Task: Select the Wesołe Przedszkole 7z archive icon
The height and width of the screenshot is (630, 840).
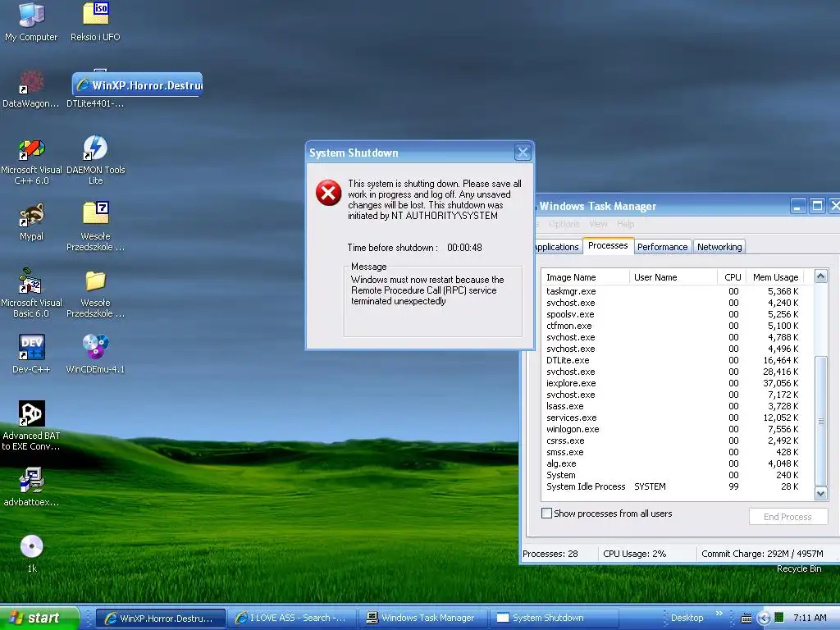Action: [95, 213]
